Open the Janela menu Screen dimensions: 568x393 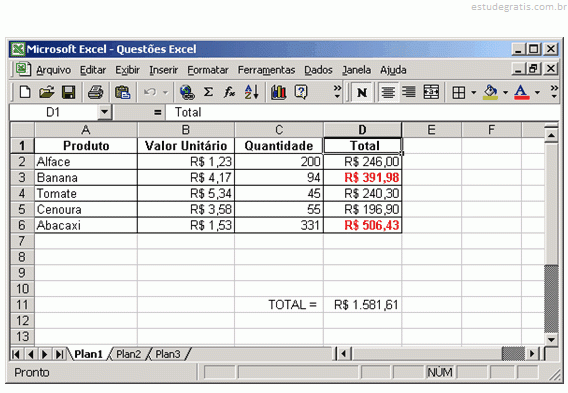click(356, 70)
